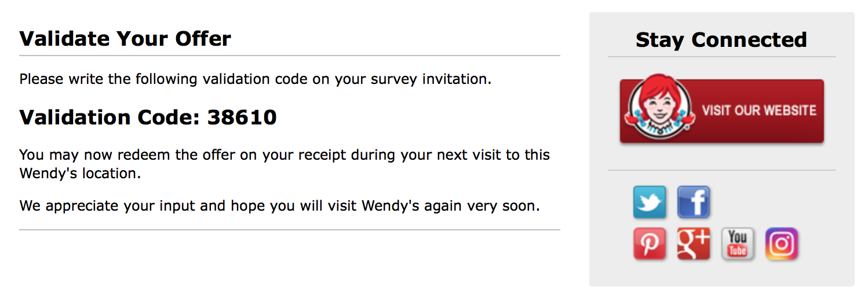Open Wendy's Twitter page icon
Image resolution: width=868 pixels, height=294 pixels.
650,202
